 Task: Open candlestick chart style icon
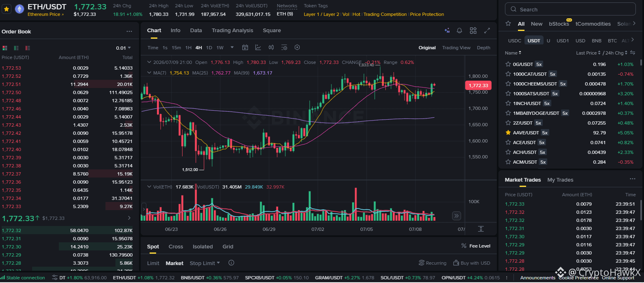[271, 48]
